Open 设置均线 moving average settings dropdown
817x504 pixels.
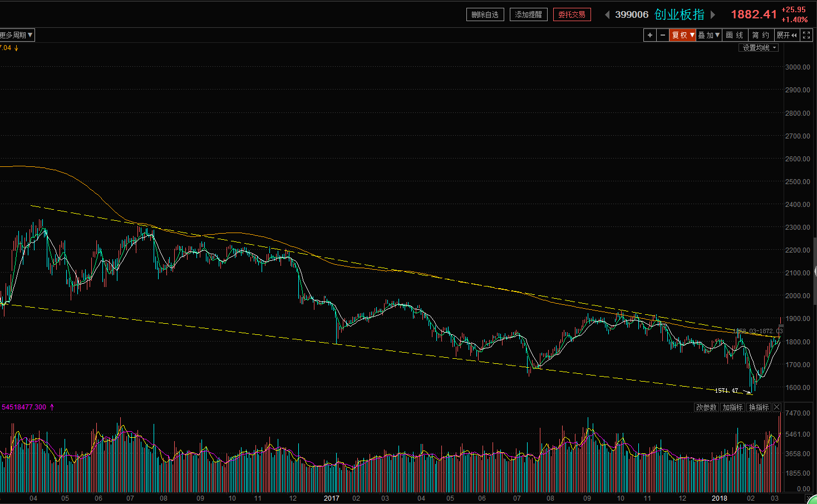click(x=759, y=48)
